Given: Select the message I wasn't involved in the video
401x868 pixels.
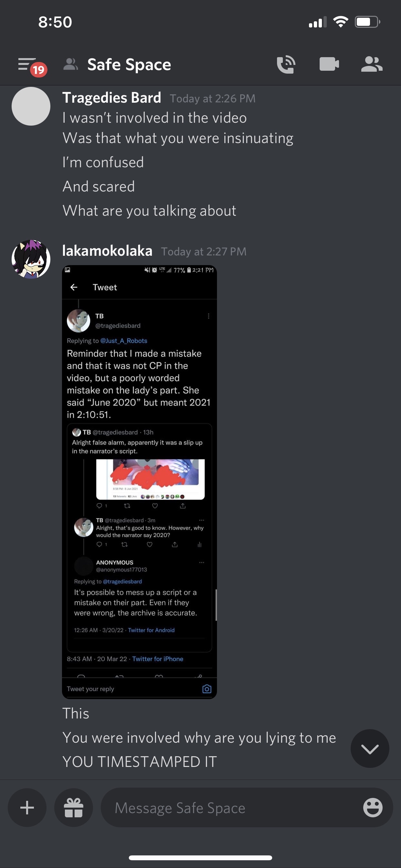Looking at the screenshot, I should [x=154, y=118].
